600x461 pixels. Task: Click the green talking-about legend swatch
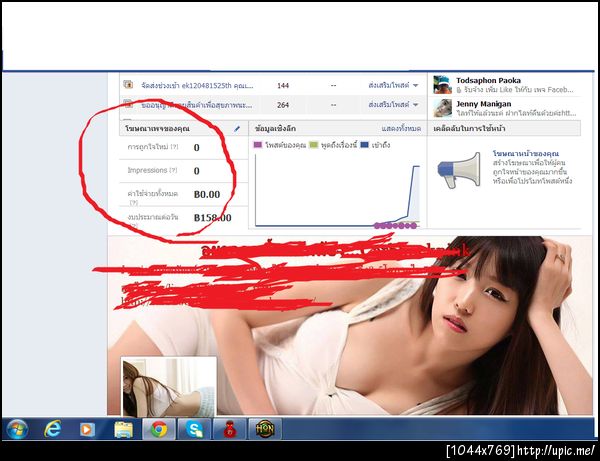click(313, 145)
